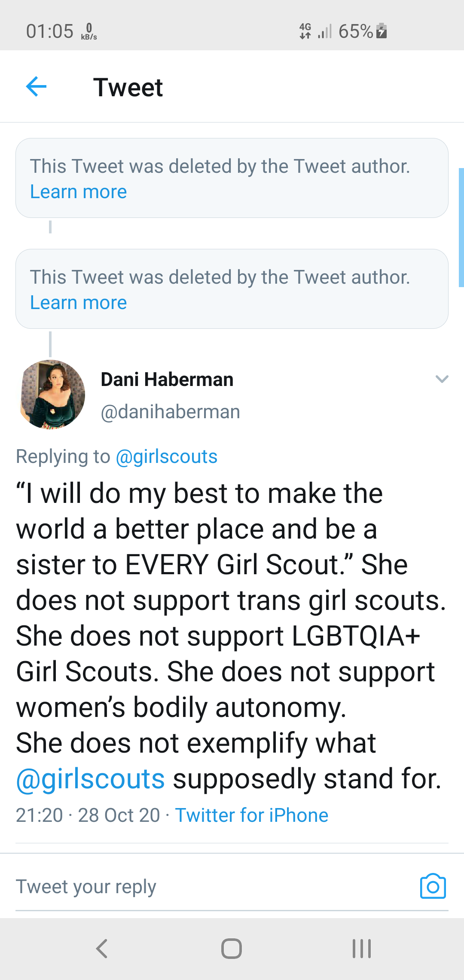
Task: Open second deleted tweet's Learn more link
Action: [79, 303]
